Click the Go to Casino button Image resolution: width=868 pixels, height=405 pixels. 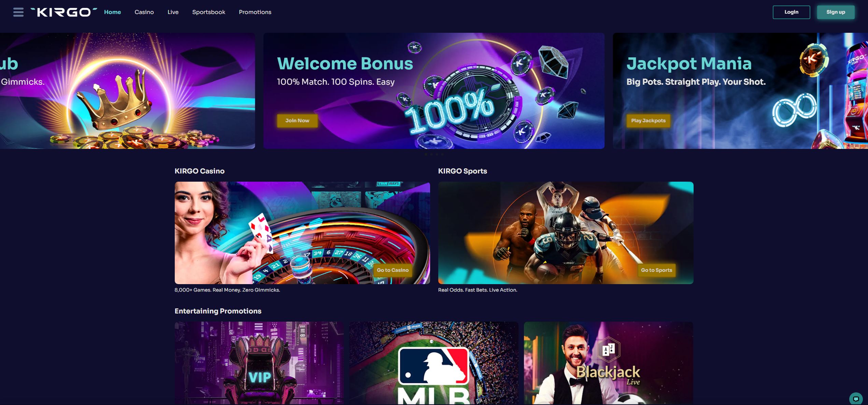[x=393, y=270]
